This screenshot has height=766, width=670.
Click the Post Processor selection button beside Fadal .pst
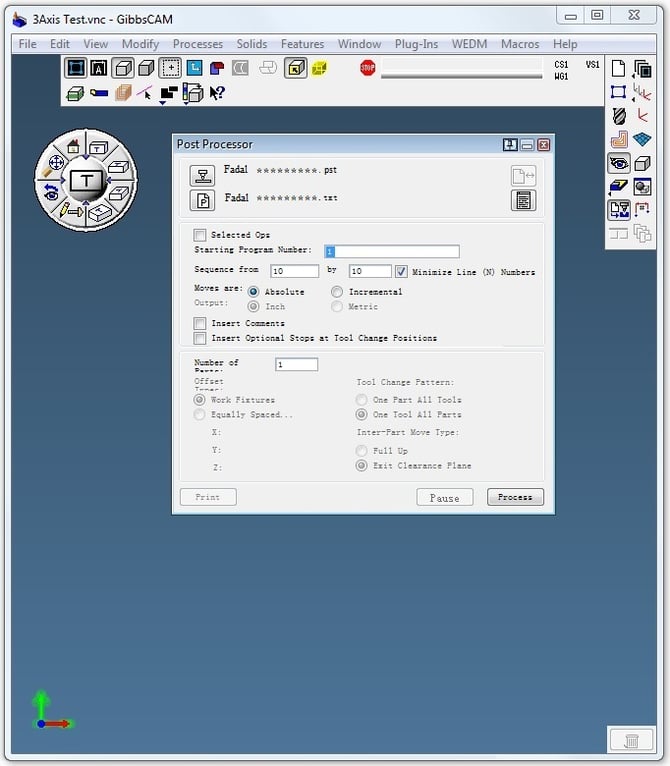202,175
